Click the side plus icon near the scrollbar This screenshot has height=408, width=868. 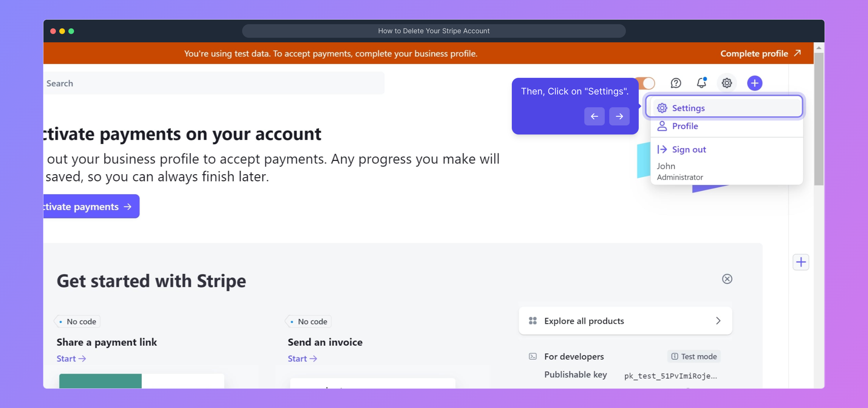[801, 262]
